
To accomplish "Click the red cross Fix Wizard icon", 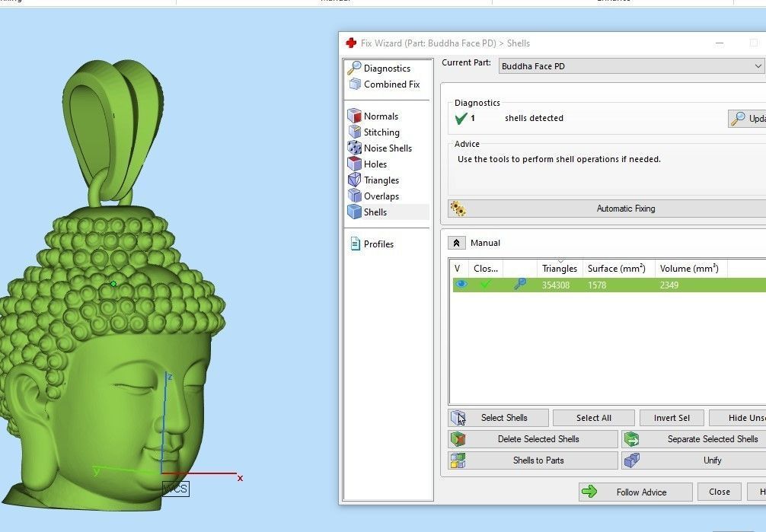I will (x=351, y=43).
